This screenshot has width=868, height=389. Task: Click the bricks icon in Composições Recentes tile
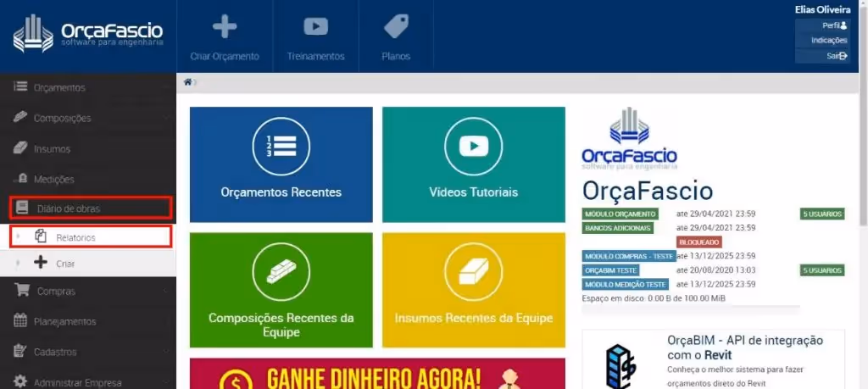[281, 272]
